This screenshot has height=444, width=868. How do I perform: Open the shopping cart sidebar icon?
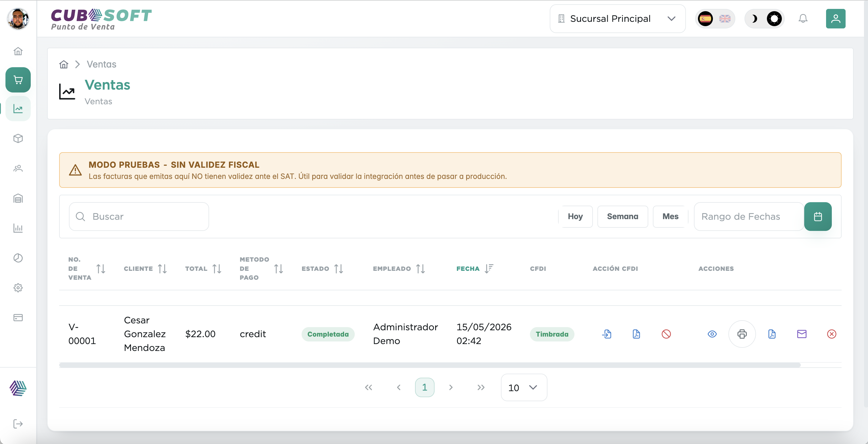[18, 80]
